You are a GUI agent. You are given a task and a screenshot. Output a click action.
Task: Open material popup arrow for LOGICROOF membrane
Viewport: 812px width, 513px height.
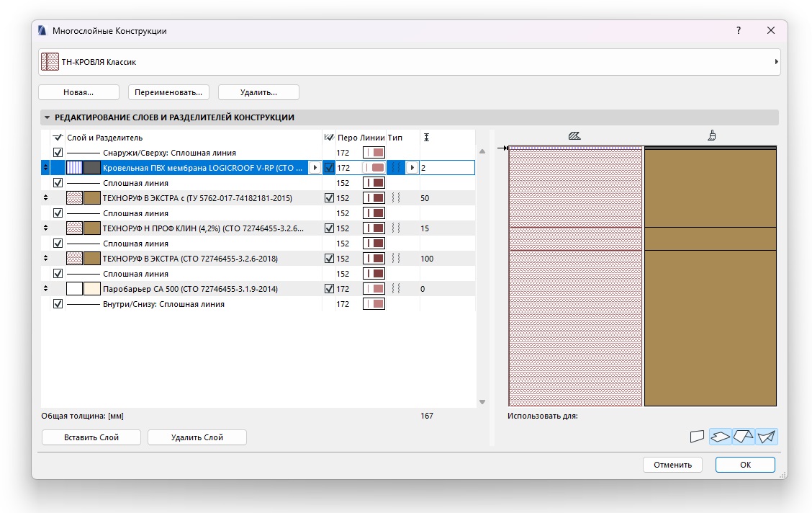coord(314,168)
